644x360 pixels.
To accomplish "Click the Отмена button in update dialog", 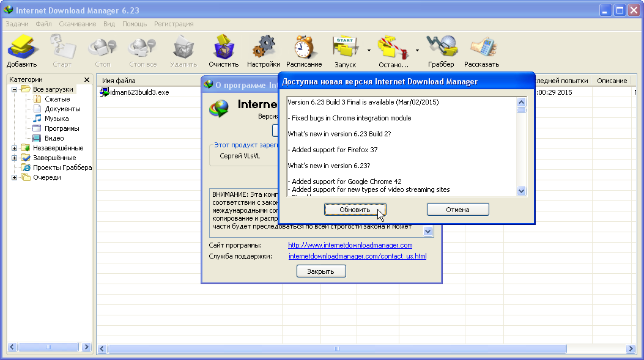I will 458,210.
